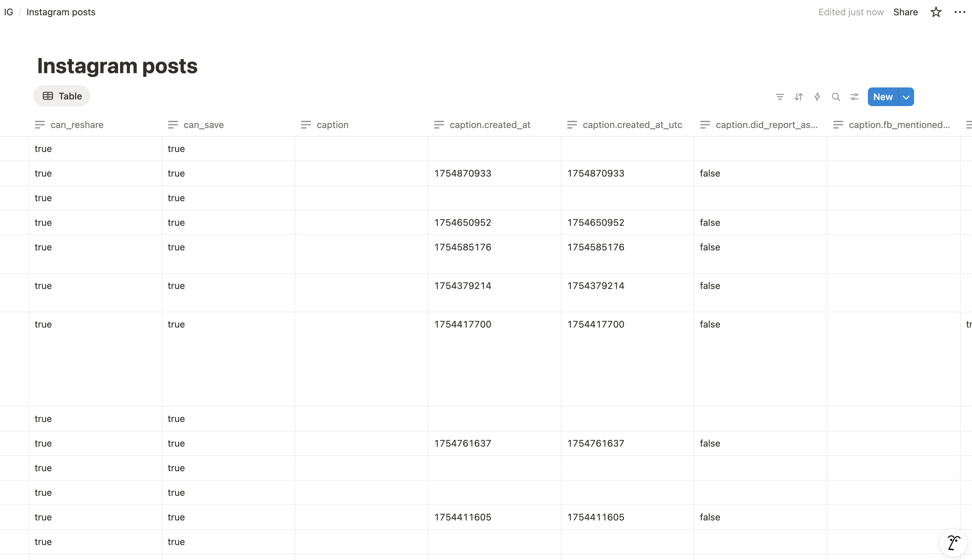
Task: Click the caption.created_at_utc column type icon
Action: pos(572,125)
